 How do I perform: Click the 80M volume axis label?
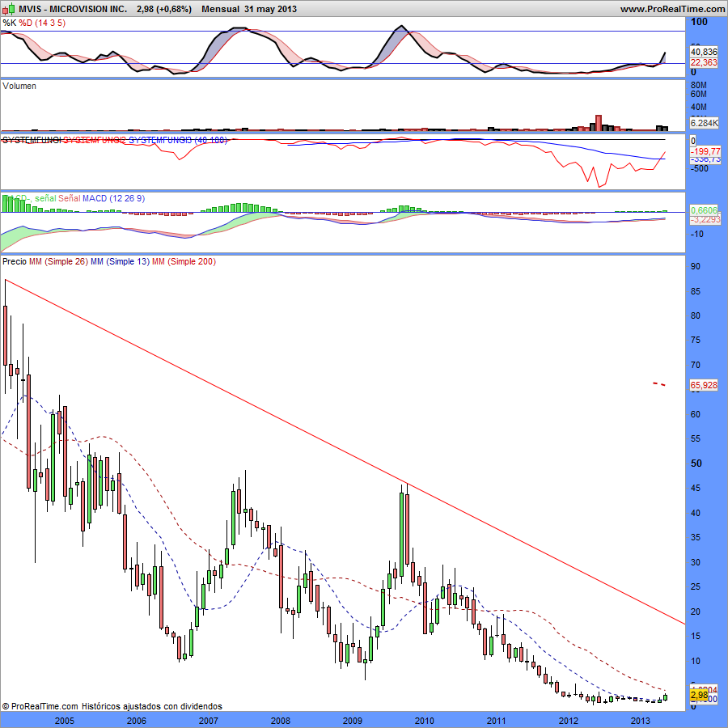(x=699, y=86)
